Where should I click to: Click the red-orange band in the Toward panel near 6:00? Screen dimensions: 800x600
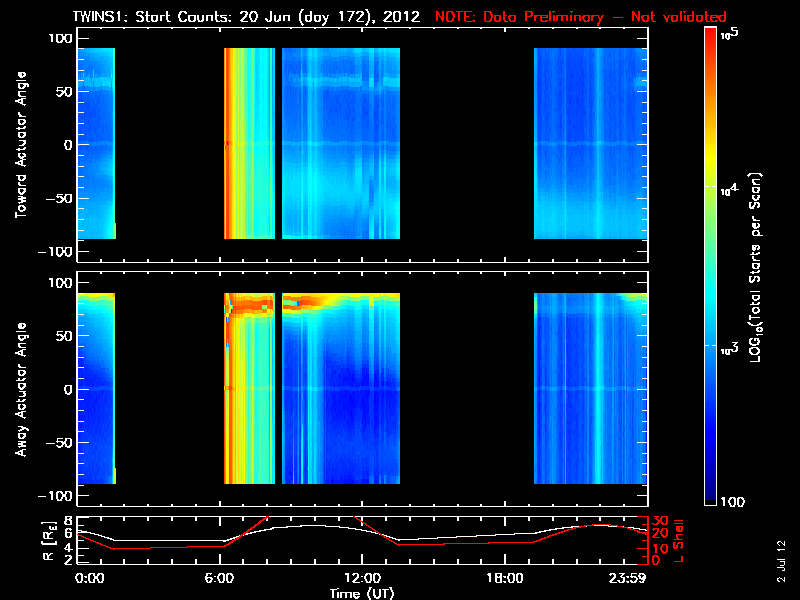coord(230,143)
